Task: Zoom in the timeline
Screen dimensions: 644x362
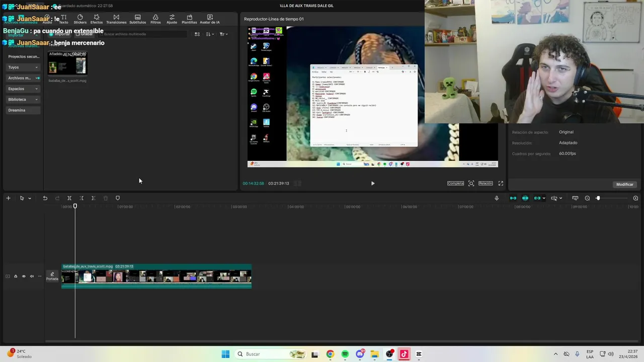Action: click(635, 198)
